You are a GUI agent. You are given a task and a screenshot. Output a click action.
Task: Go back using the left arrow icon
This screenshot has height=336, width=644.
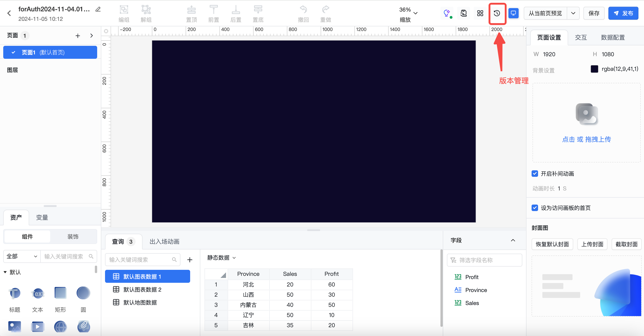(9, 13)
